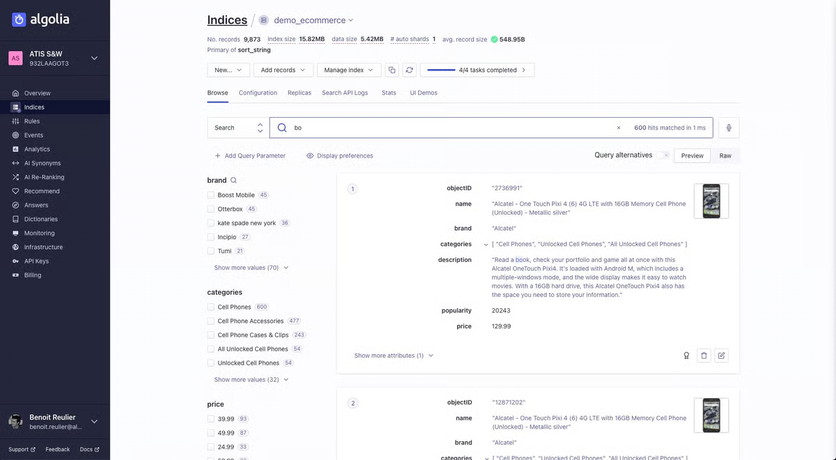Check the Otterbox brand filter
Image resolution: width=836 pixels, height=460 pixels.
pyautogui.click(x=211, y=209)
